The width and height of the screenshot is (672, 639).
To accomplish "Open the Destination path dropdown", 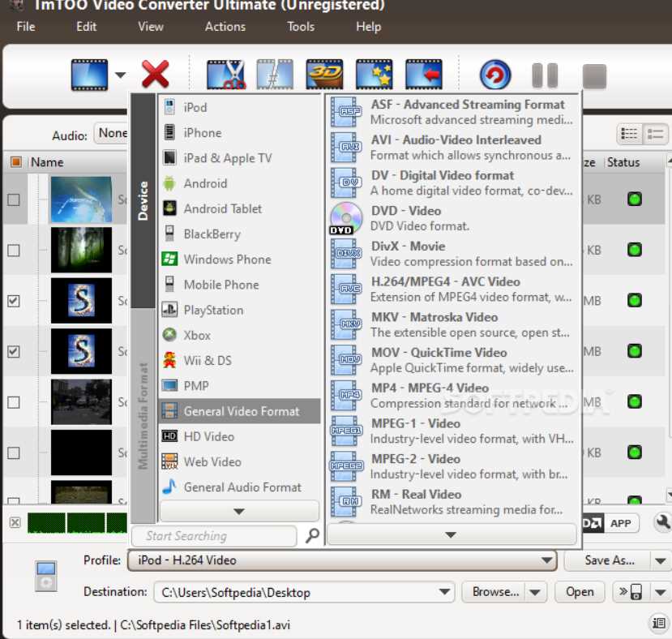I will (444, 592).
